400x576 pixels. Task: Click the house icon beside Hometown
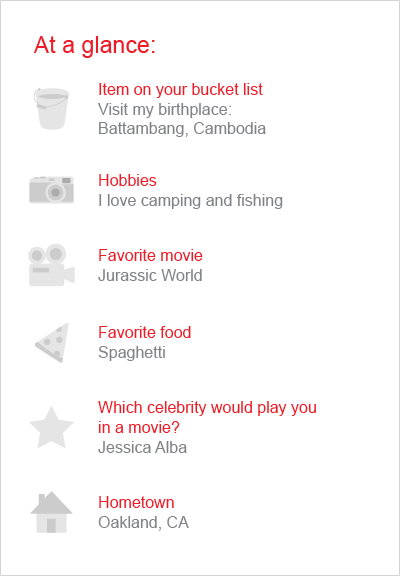point(51,512)
